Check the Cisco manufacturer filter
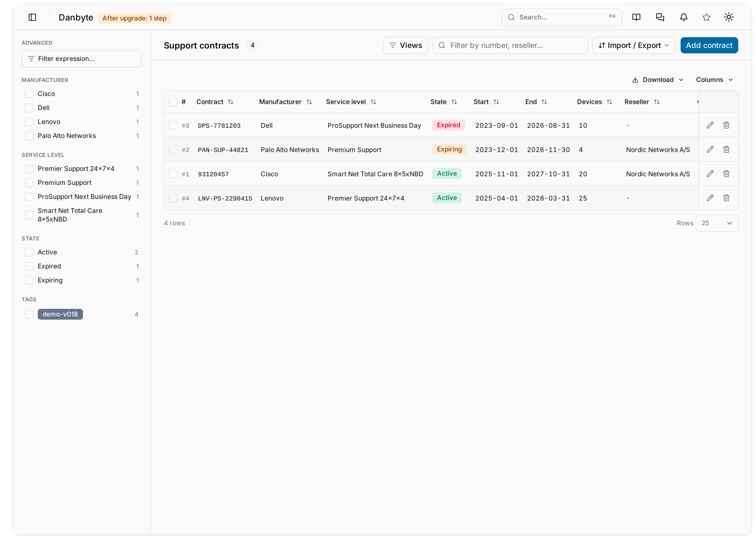 pos(29,94)
